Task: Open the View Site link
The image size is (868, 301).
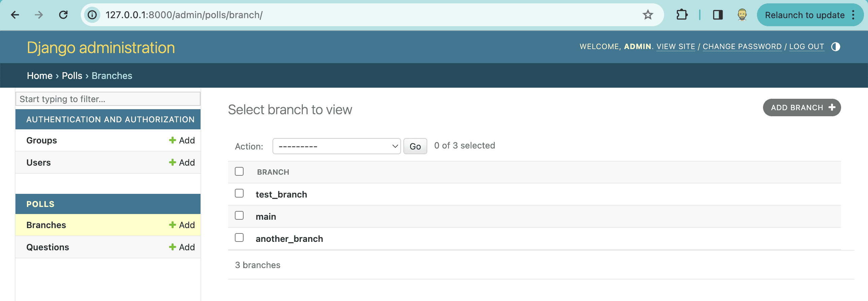Action: (676, 47)
